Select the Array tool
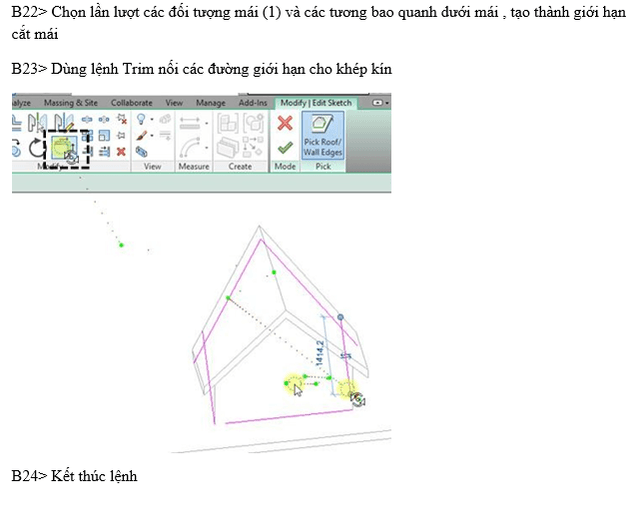 (87, 136)
